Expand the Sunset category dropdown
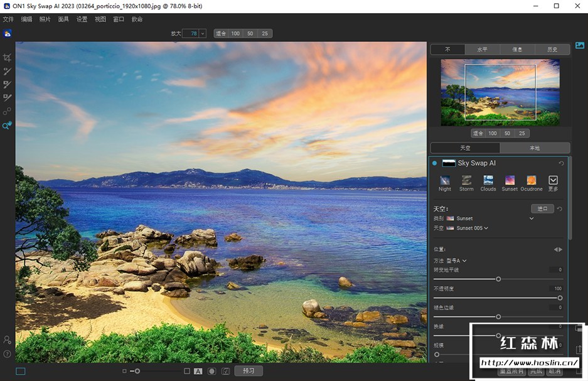Viewport: 588px width, 381px height. click(532, 218)
